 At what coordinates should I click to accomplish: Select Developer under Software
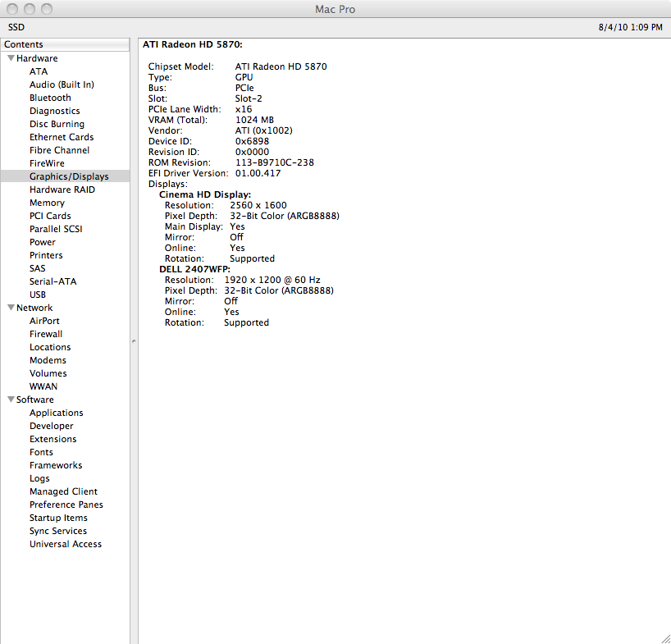click(52, 426)
